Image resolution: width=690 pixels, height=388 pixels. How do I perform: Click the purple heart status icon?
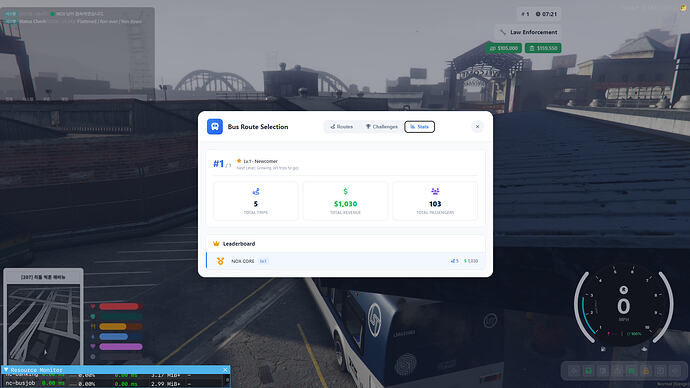[x=93, y=347]
